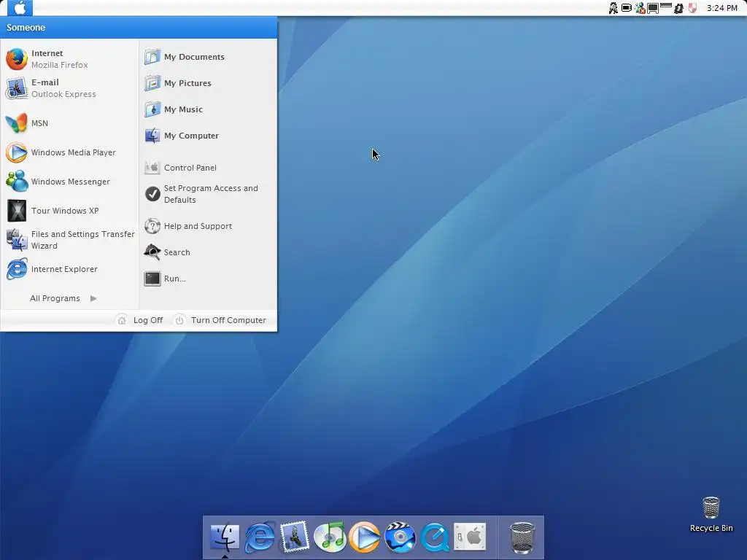Viewport: 747px width, 560px height.
Task: Open Windows Messenger in start menu
Action: (69, 182)
